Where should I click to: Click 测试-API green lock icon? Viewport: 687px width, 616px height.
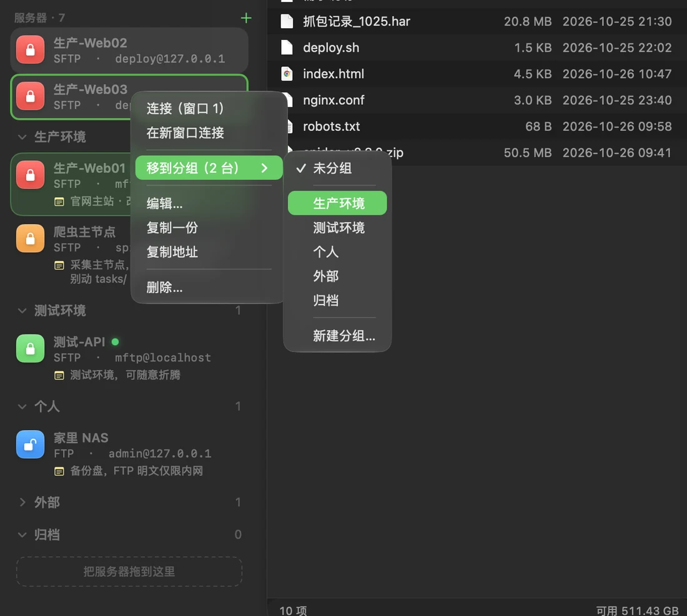[x=30, y=348]
